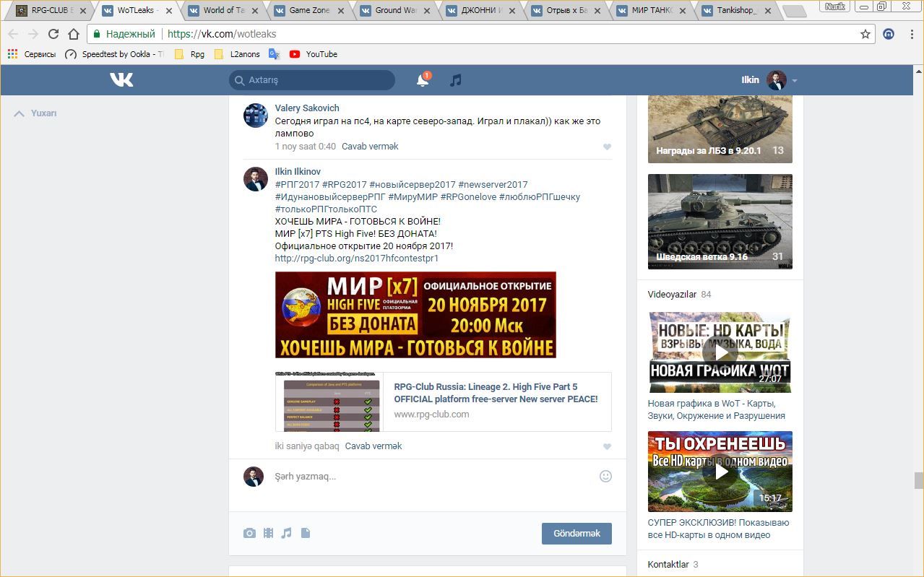Open Valery Sakovich's profile name

[307, 108]
